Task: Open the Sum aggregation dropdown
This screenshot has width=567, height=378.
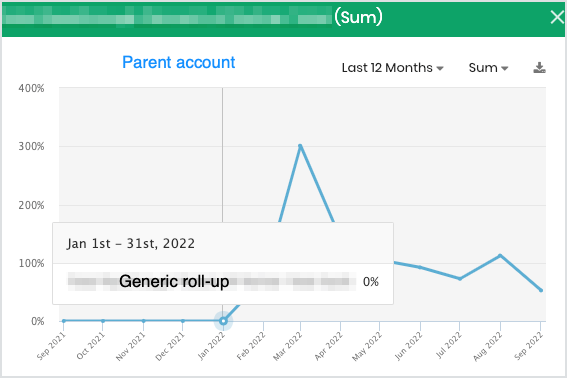Action: tap(488, 68)
